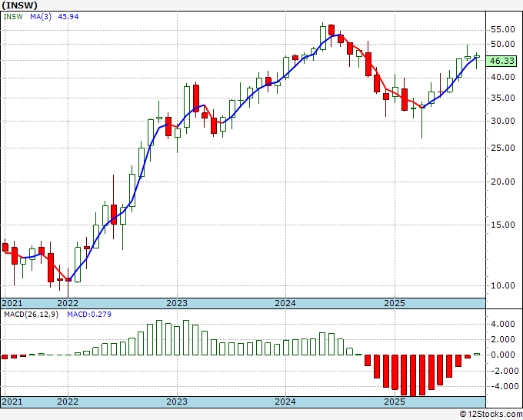The height and width of the screenshot is (420, 523).
Task: Click the 35.00 price axis label
Action: tap(503, 98)
